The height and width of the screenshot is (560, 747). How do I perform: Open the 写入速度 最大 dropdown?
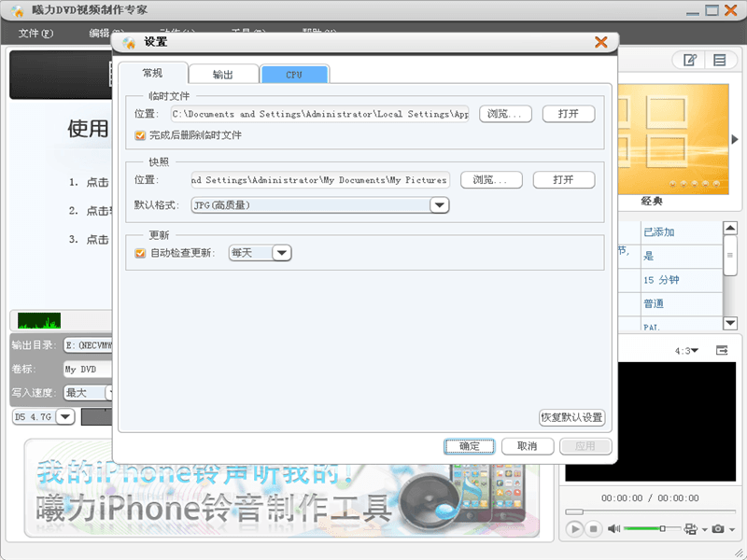click(88, 393)
